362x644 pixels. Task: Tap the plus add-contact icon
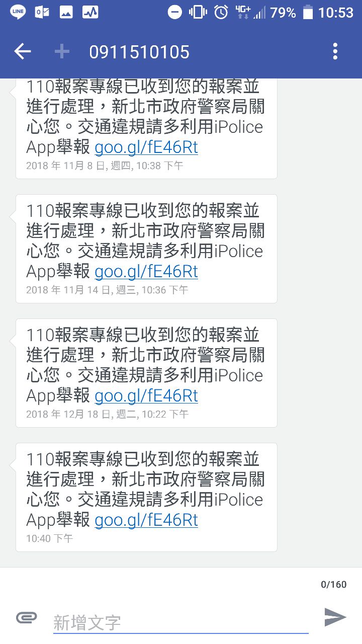[x=62, y=51]
